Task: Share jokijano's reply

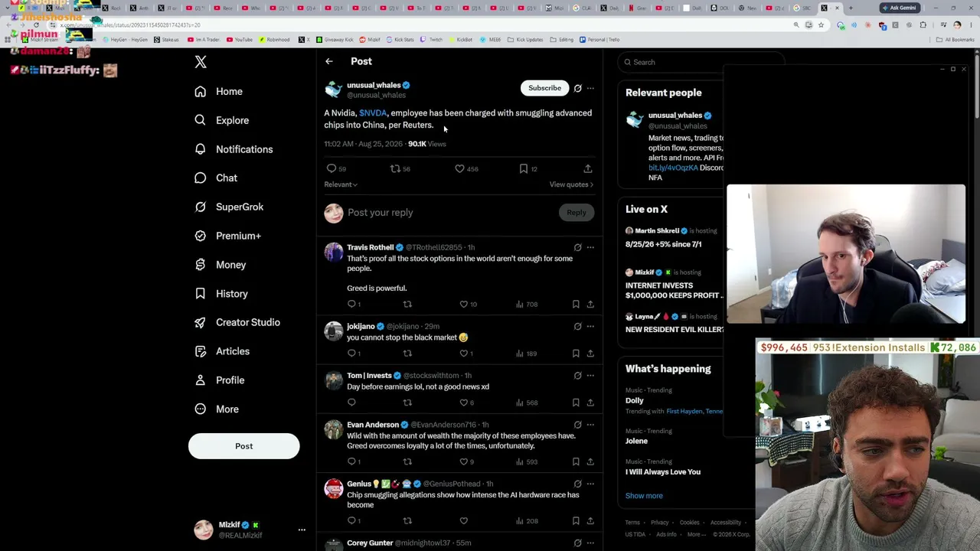Action: click(x=590, y=354)
